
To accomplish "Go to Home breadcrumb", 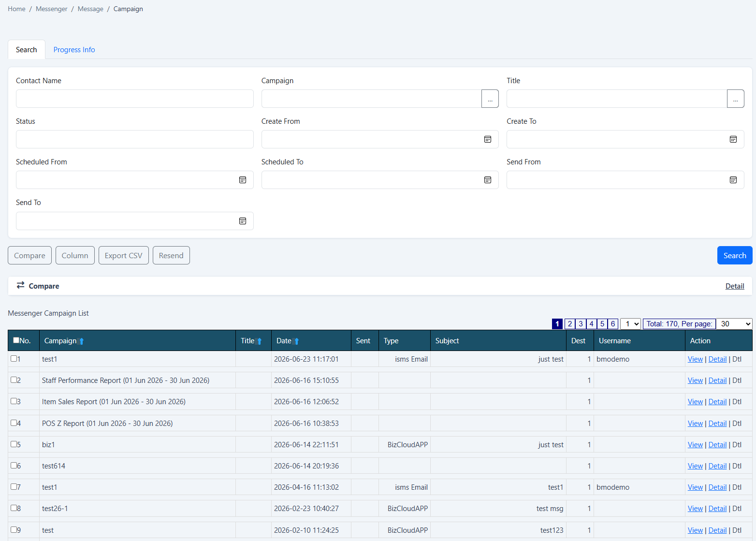I will pyautogui.click(x=16, y=9).
